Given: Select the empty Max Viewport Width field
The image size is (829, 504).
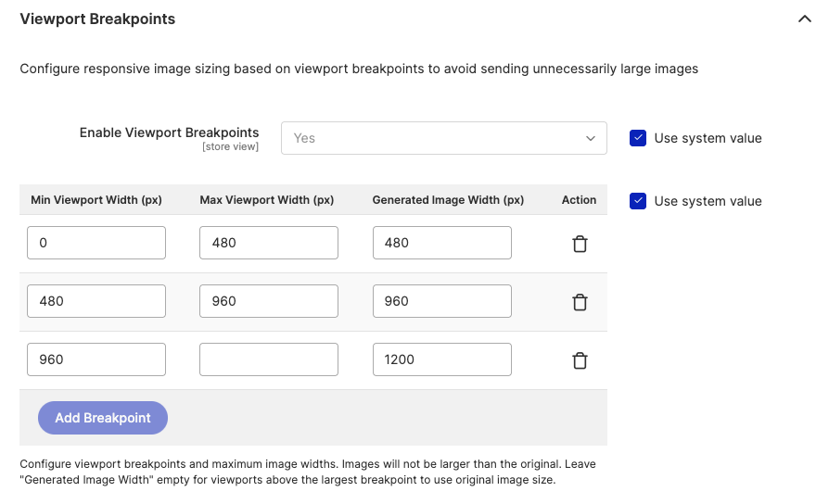Looking at the screenshot, I should [269, 359].
